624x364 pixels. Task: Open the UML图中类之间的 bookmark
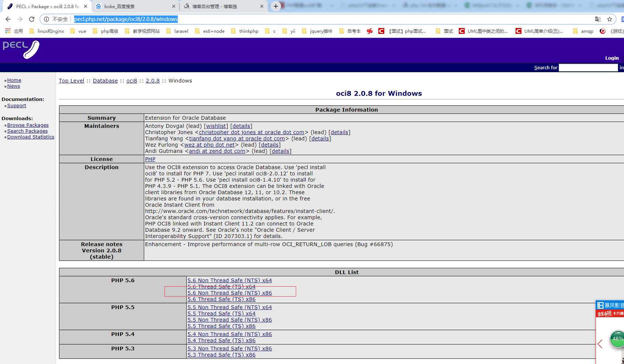coord(483,31)
